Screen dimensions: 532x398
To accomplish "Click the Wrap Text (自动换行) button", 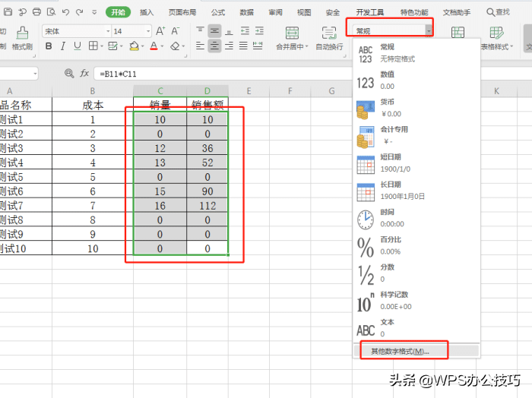I will [x=329, y=38].
